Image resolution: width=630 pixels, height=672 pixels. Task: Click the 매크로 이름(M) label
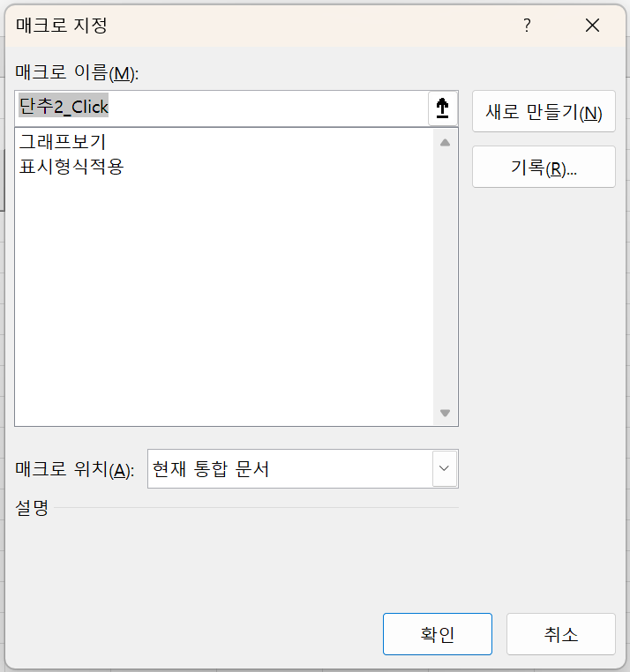coord(78,73)
